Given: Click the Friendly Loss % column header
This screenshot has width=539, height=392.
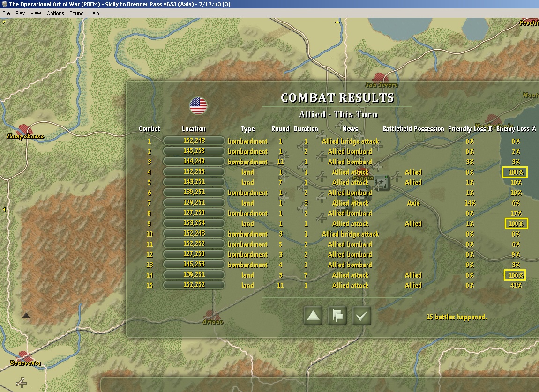Looking at the screenshot, I should 470,129.
